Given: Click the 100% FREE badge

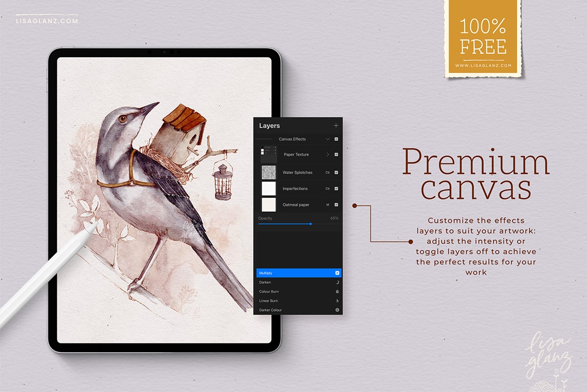Looking at the screenshot, I should click(483, 38).
